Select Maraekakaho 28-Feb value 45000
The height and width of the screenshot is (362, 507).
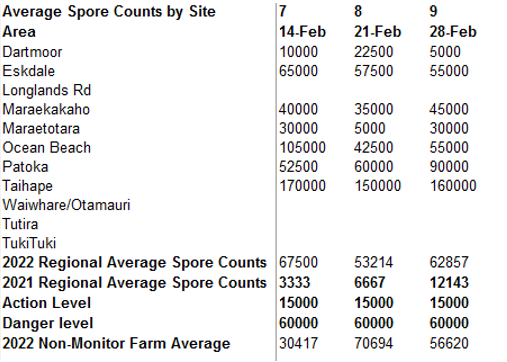(x=449, y=109)
